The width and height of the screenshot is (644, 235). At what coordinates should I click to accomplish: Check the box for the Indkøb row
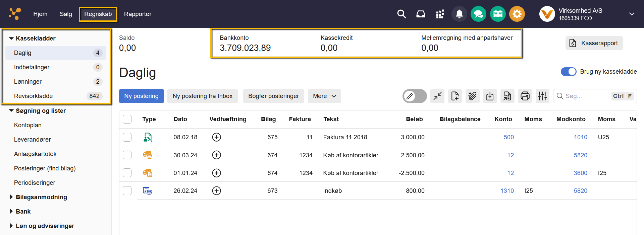pyautogui.click(x=127, y=191)
